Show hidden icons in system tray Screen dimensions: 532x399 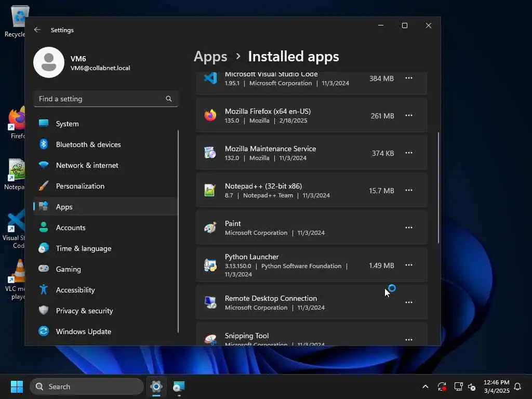[425, 387]
